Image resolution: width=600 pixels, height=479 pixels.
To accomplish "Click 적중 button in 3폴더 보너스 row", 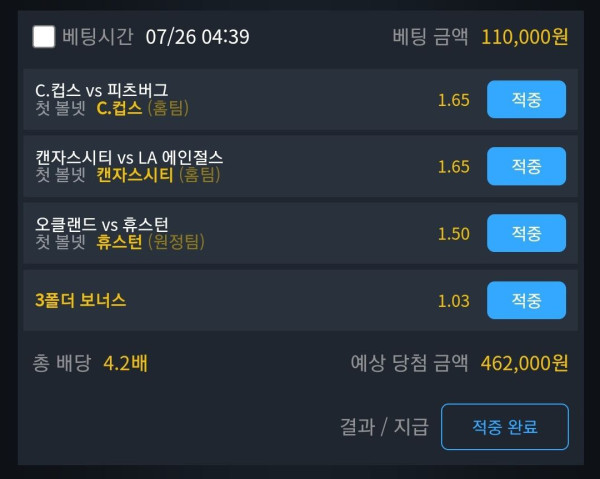I will click(x=526, y=300).
